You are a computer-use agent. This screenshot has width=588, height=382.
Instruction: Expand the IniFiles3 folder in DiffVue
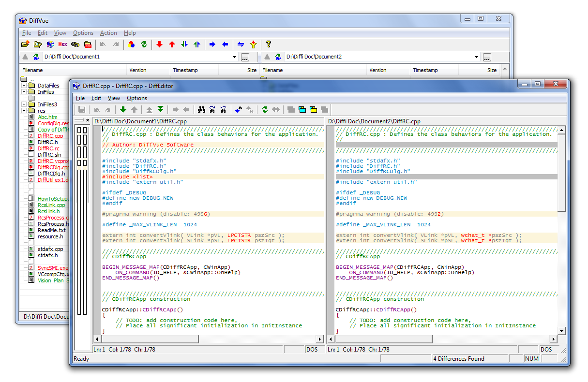pos(24,104)
